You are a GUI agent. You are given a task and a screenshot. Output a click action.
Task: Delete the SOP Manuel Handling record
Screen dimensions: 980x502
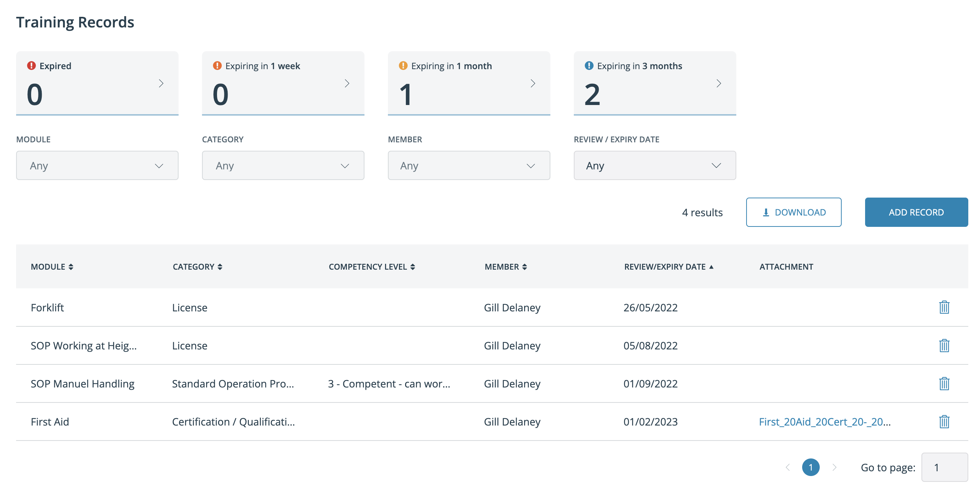point(944,383)
